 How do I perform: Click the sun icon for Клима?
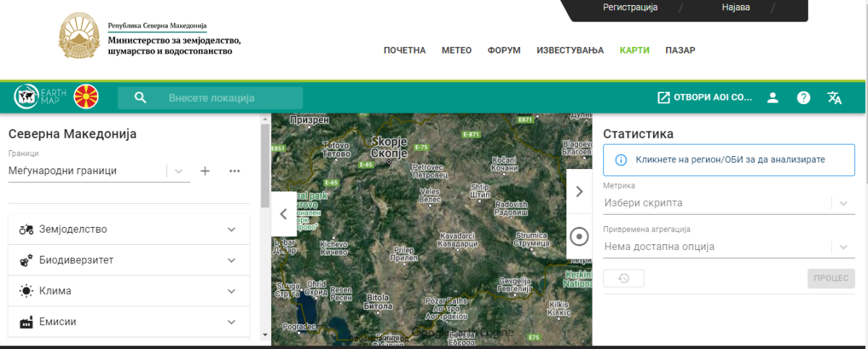coord(27,291)
